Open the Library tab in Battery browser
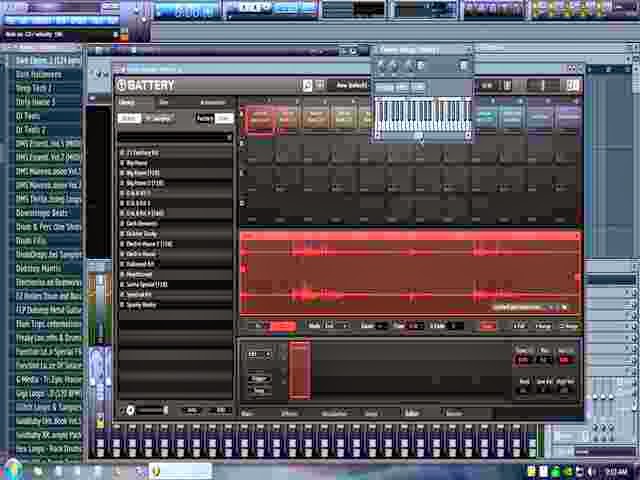The width and height of the screenshot is (640, 480). pos(127,102)
